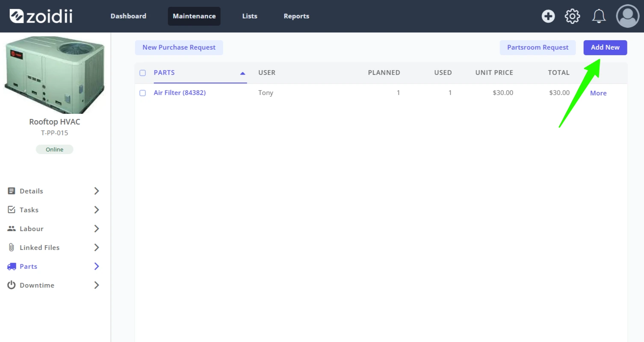644x342 pixels.
Task: Toggle the select-all checkbox in PARTS header
Action: [x=143, y=73]
